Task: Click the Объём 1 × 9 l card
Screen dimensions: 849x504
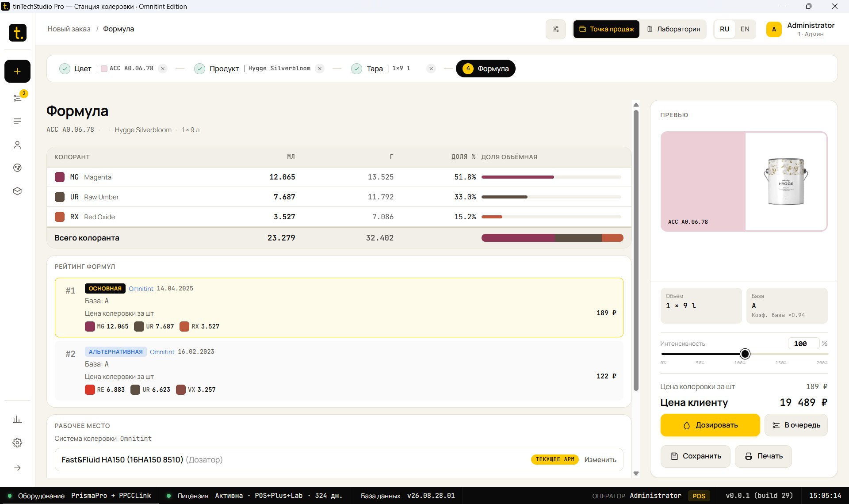Action: pos(701,305)
